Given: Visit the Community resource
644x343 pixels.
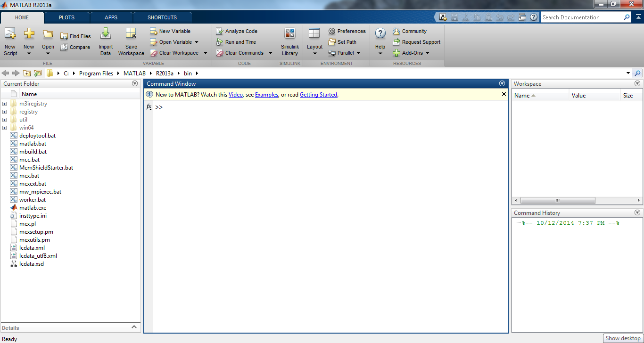Looking at the screenshot, I should (410, 31).
